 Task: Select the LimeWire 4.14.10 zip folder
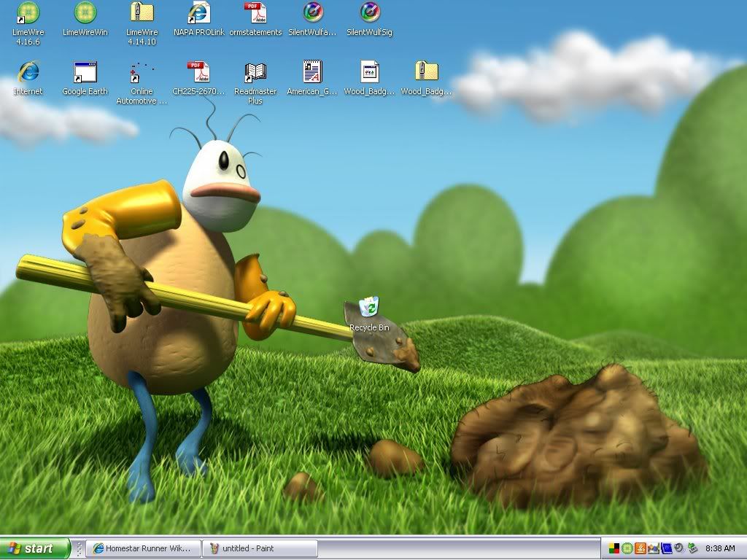[142, 13]
